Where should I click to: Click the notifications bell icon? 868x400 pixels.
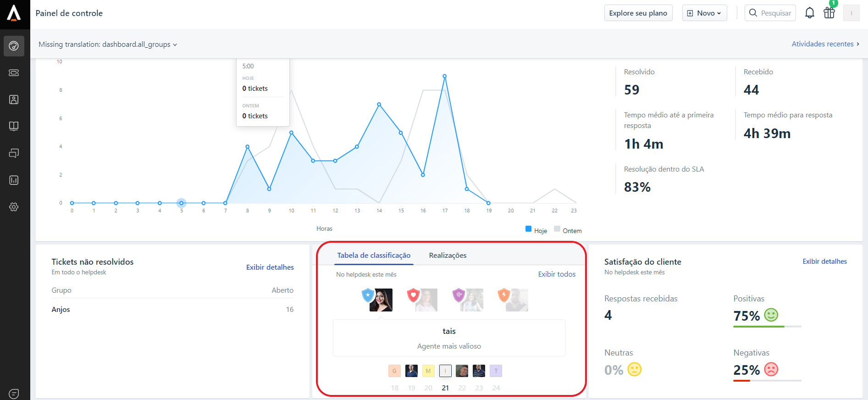click(x=809, y=13)
